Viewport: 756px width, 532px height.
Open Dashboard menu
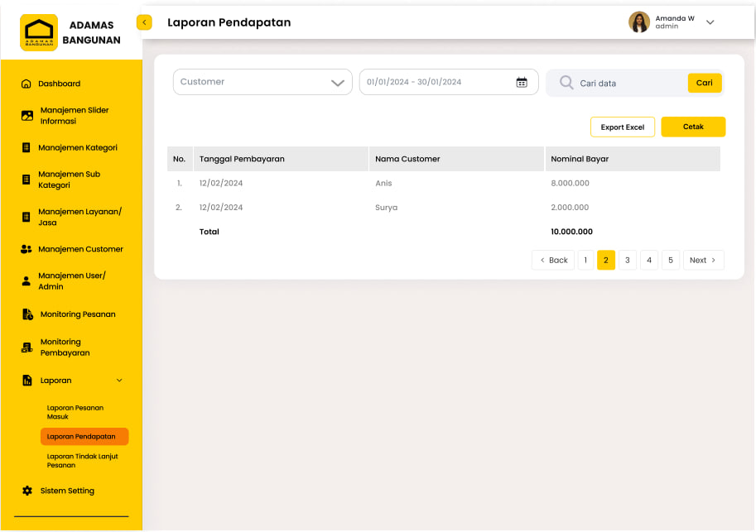60,84
